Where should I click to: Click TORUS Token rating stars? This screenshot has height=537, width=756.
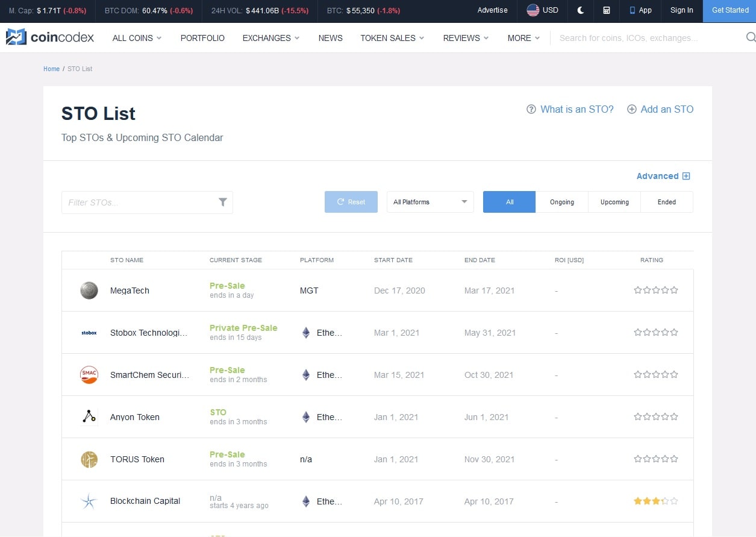coord(656,459)
